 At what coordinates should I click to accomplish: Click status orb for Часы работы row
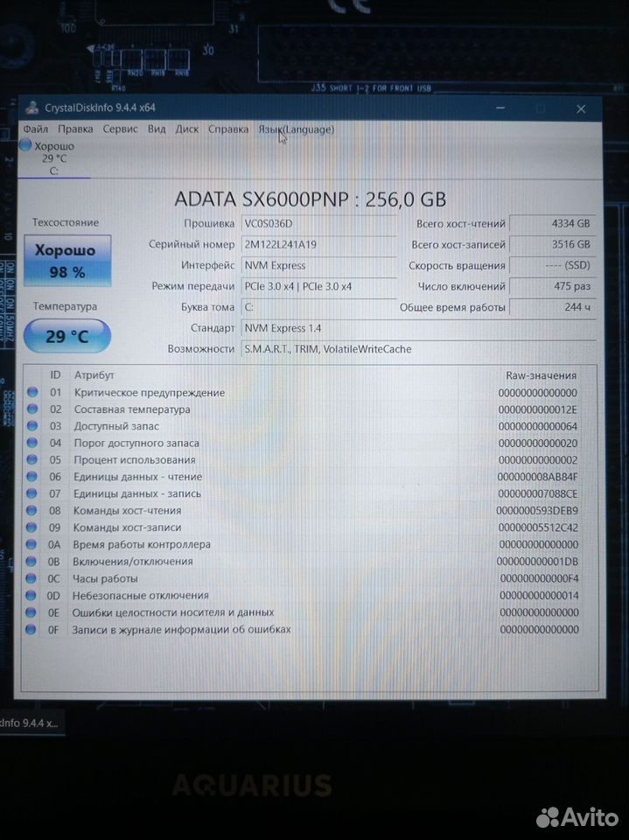(33, 578)
